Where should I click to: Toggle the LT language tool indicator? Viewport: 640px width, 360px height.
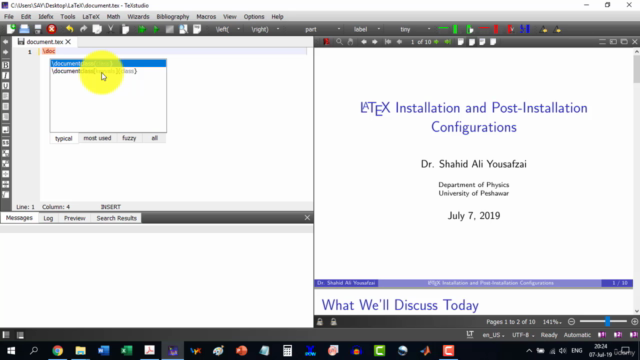[x=470, y=334]
